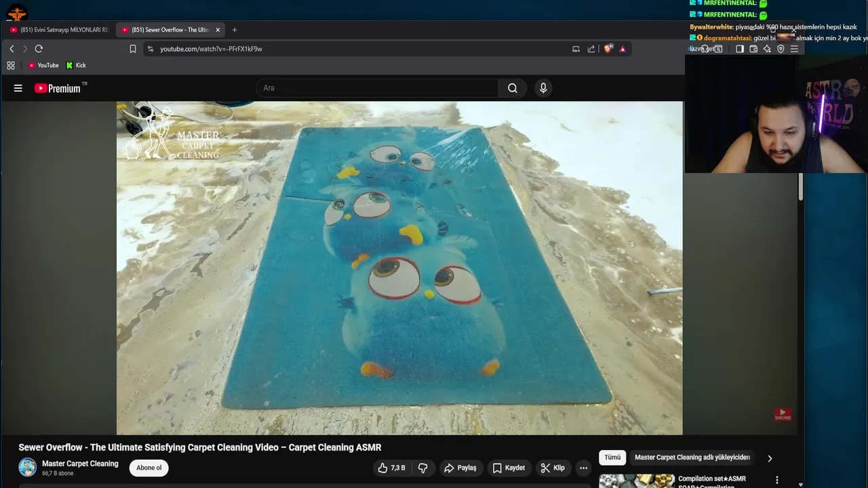This screenshot has height=488, width=868.
Task: Click the 66,7 B abone subscriber count
Action: coord(58,474)
